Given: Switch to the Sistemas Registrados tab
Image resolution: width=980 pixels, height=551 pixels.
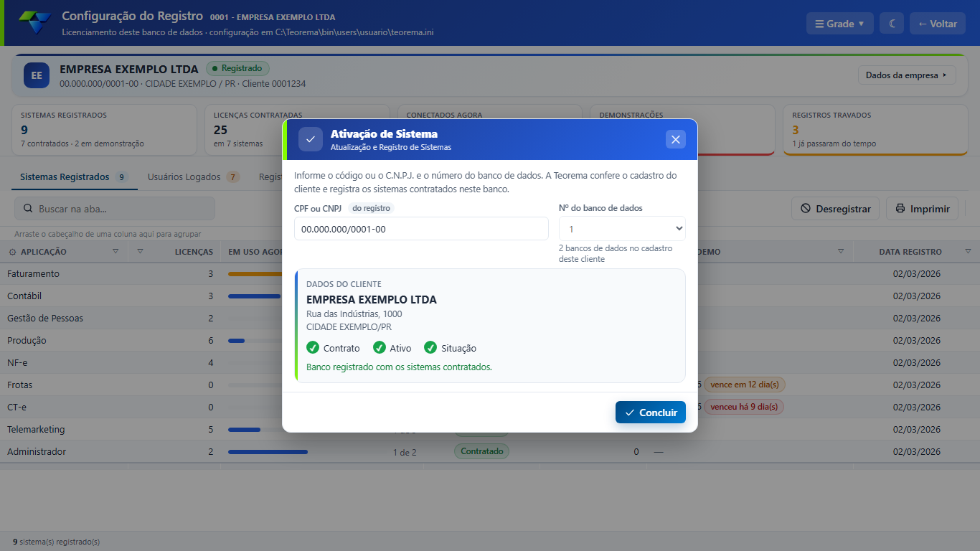Looking at the screenshot, I should (74, 177).
